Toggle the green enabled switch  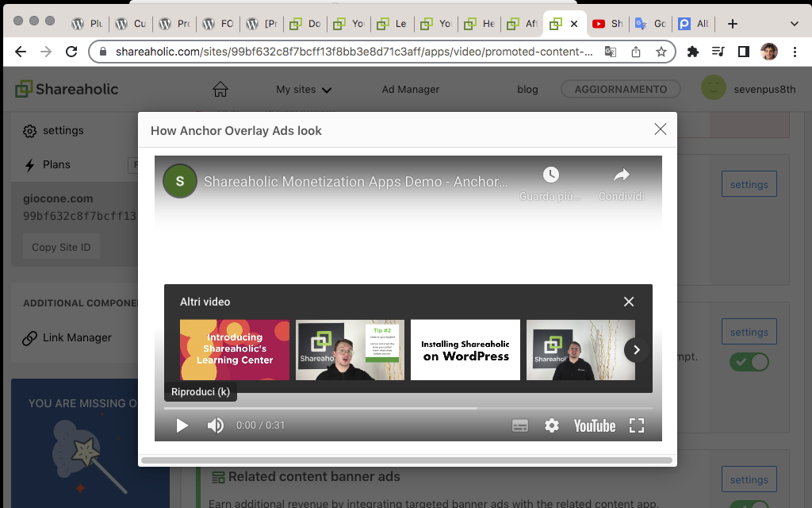[x=749, y=362]
